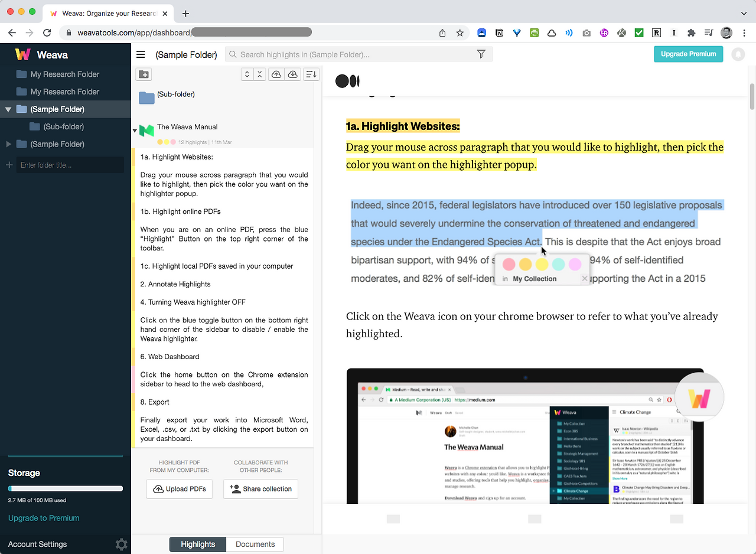Open the media control playlist icon

pos(709,33)
